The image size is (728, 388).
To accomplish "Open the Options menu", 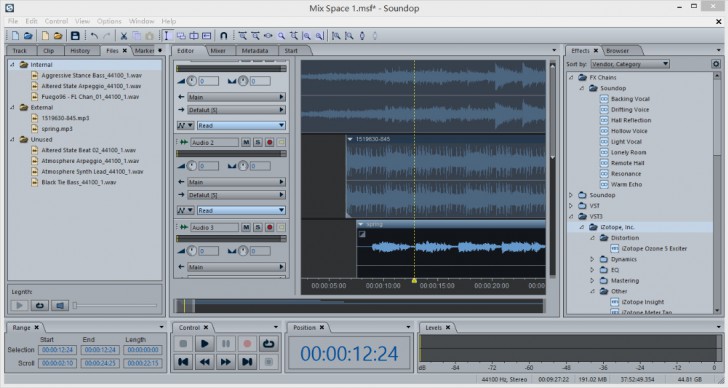I will 109,21.
